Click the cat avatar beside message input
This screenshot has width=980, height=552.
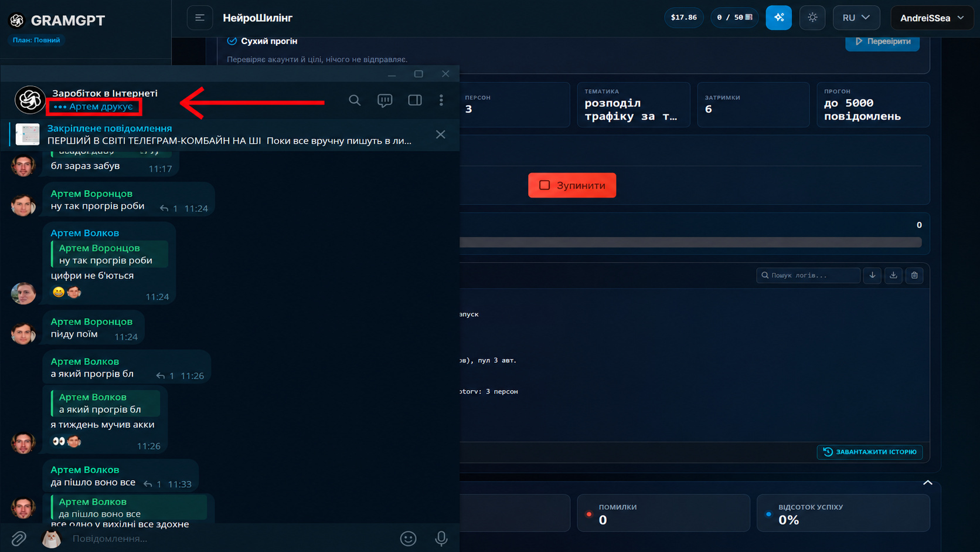point(52,538)
